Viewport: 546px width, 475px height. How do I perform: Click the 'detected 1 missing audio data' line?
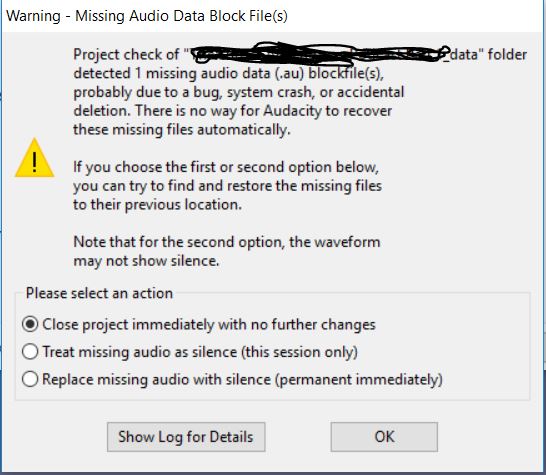coord(228,73)
